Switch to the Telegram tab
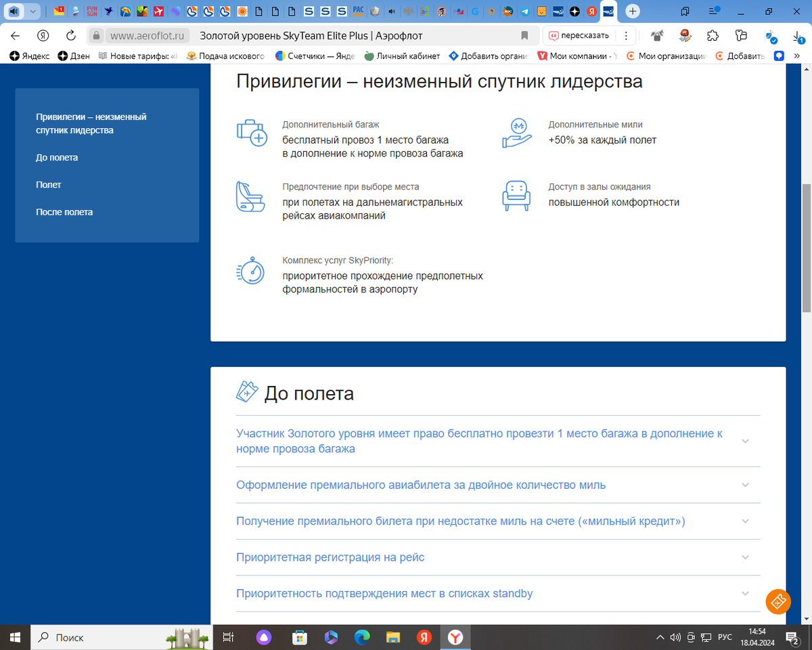 pyautogui.click(x=525, y=11)
